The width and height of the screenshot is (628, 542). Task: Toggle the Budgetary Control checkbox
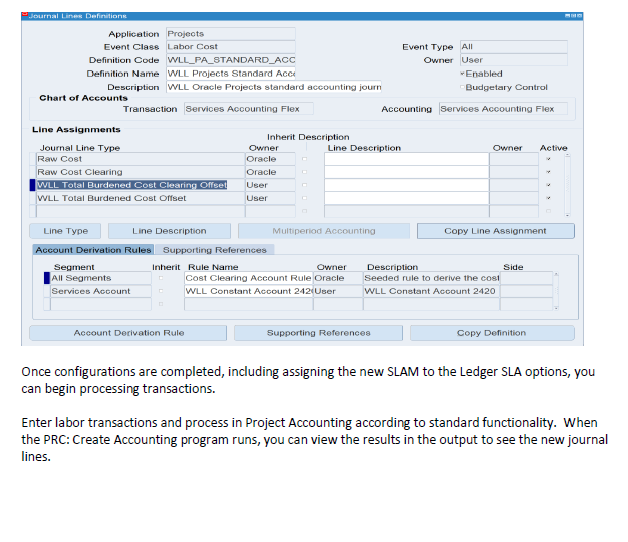462,87
